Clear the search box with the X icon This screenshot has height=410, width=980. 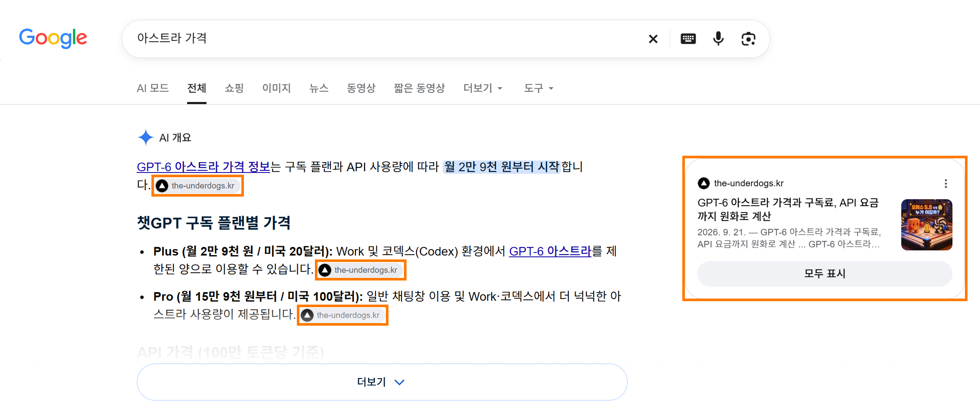653,39
